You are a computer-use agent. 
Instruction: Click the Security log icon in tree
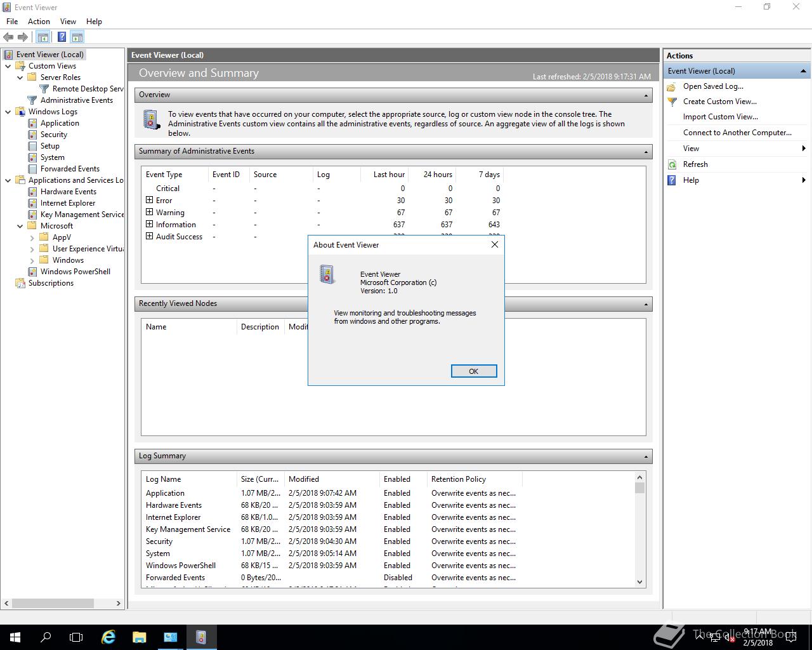(32, 135)
